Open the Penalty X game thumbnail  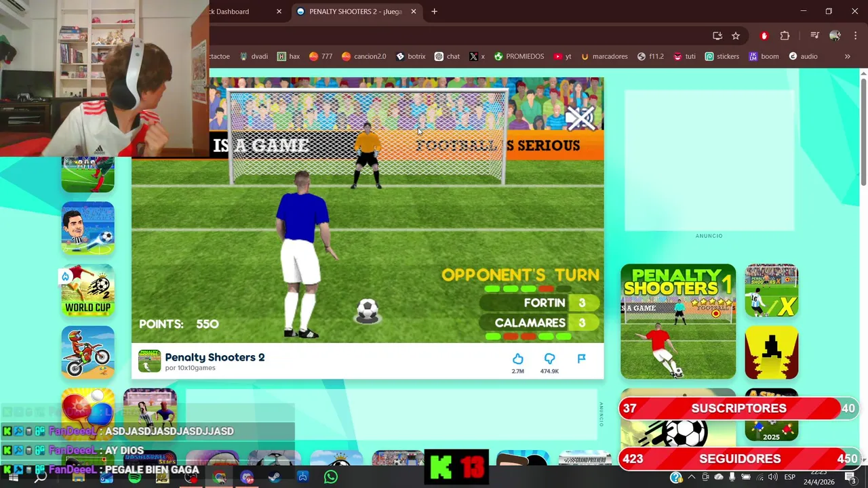772,290
